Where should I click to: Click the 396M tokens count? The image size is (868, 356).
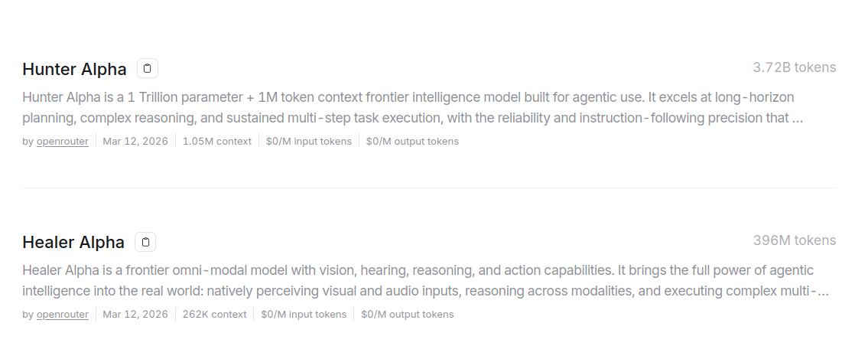pyautogui.click(x=794, y=240)
